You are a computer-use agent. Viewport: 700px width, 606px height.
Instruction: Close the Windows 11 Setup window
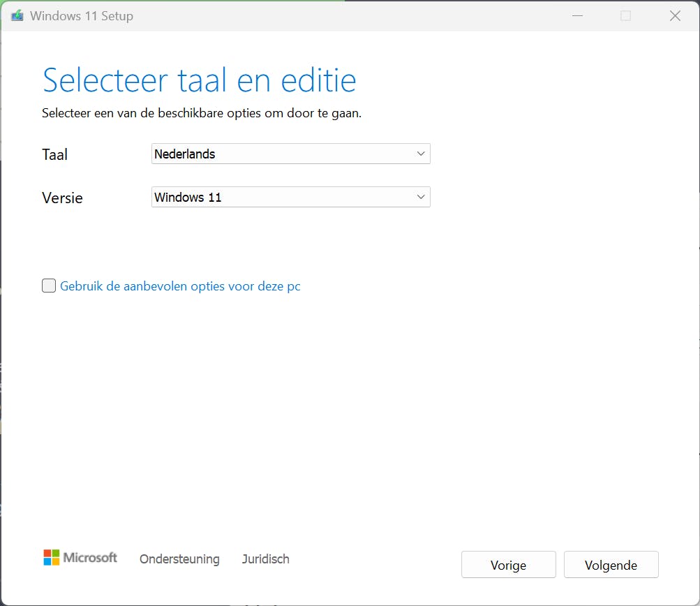[x=675, y=16]
